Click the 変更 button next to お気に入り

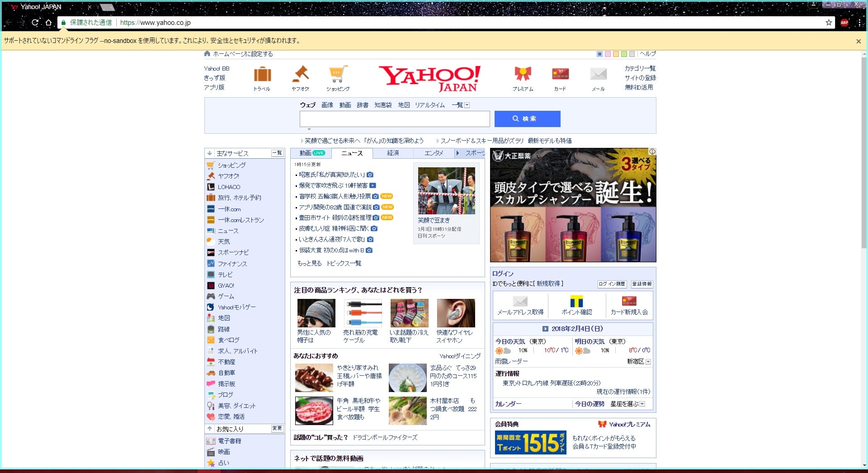point(277,428)
